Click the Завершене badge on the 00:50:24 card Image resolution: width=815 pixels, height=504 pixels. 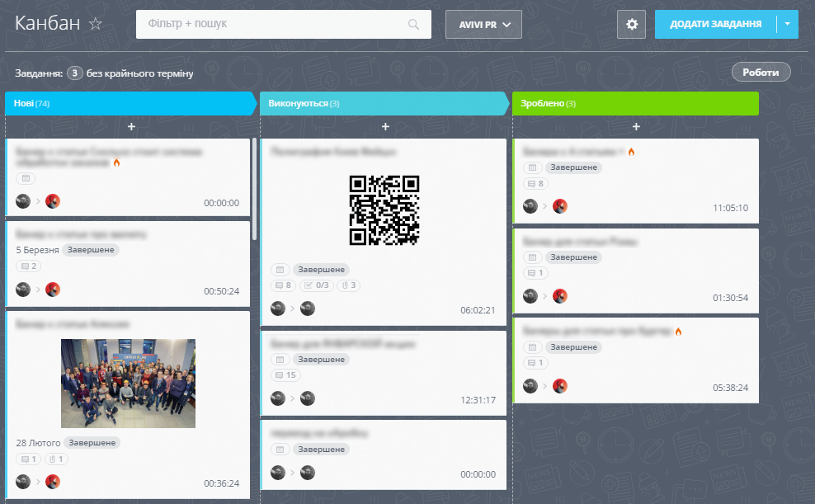(x=91, y=250)
